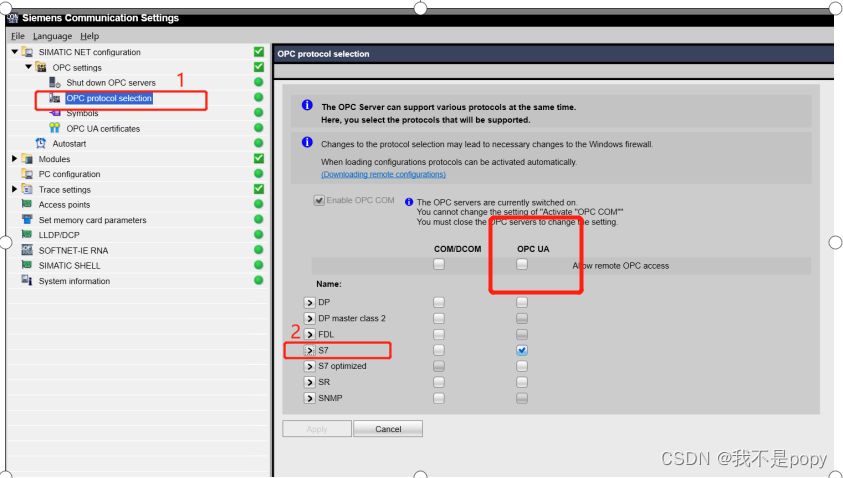Click the green checkmark beside Trace settings
843x478 pixels.
[x=259, y=189]
